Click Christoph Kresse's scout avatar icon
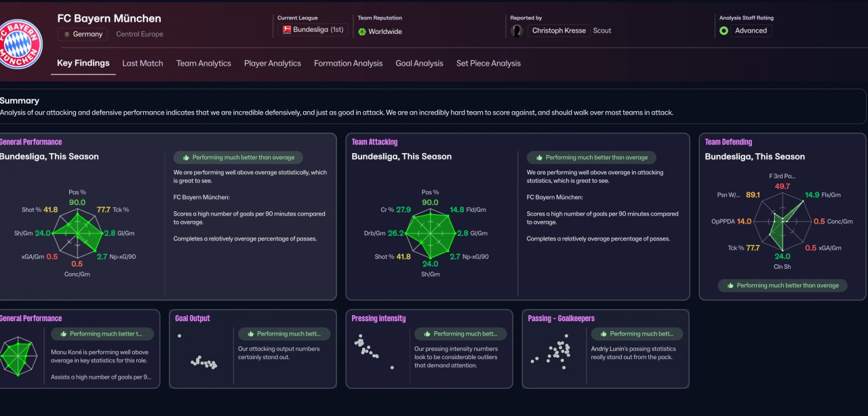Viewport: 868px width, 416px height. point(517,30)
